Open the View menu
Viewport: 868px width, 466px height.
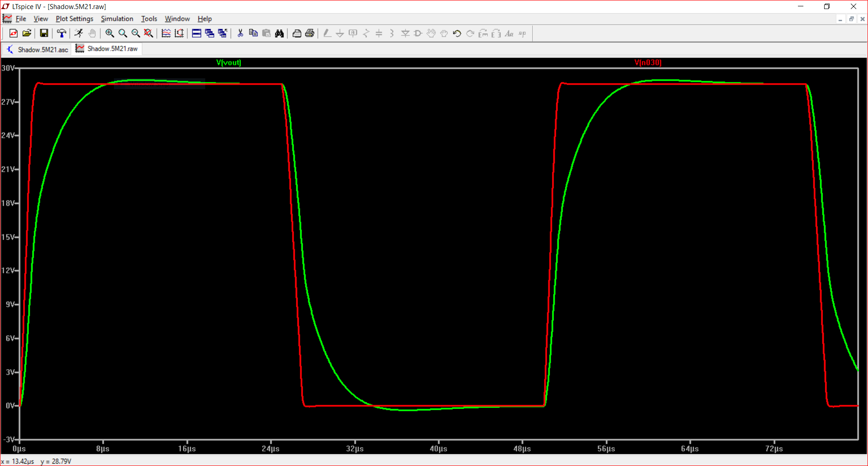(41, 19)
